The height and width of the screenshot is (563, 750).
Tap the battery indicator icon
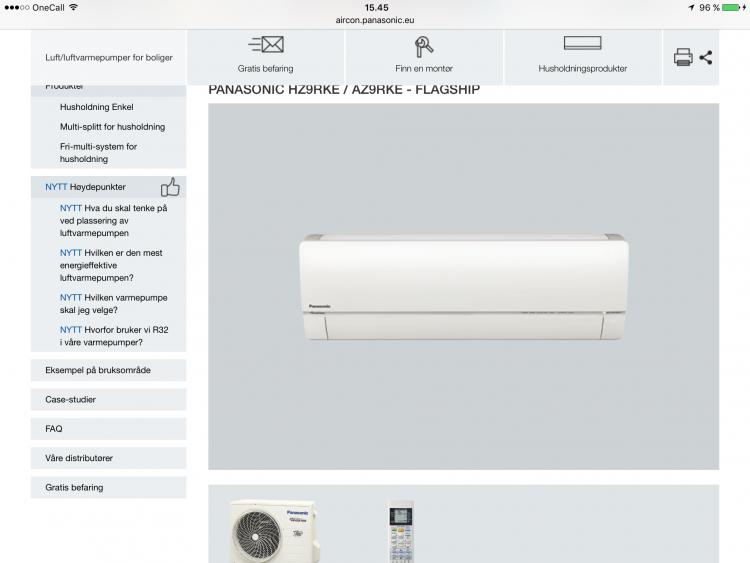[x=731, y=8]
